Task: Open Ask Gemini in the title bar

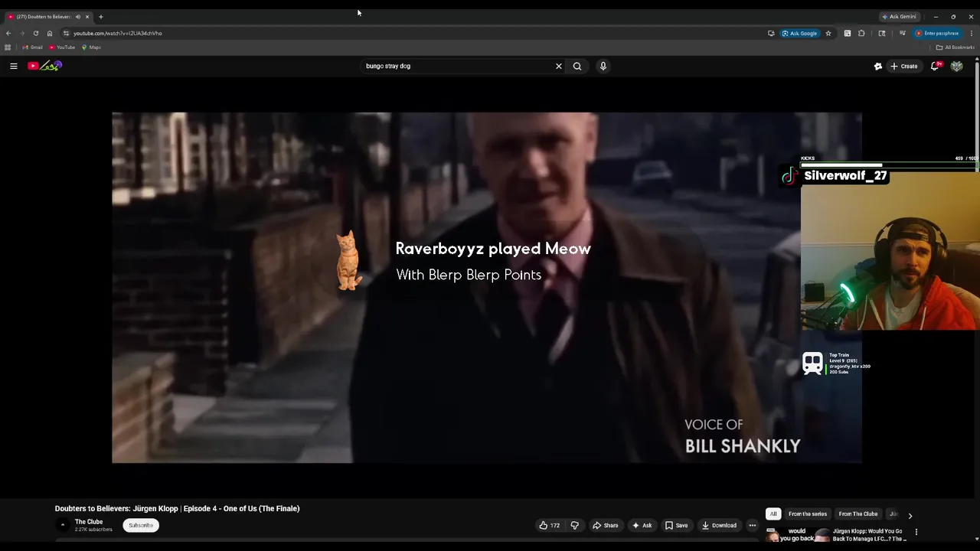Action: 899,17
